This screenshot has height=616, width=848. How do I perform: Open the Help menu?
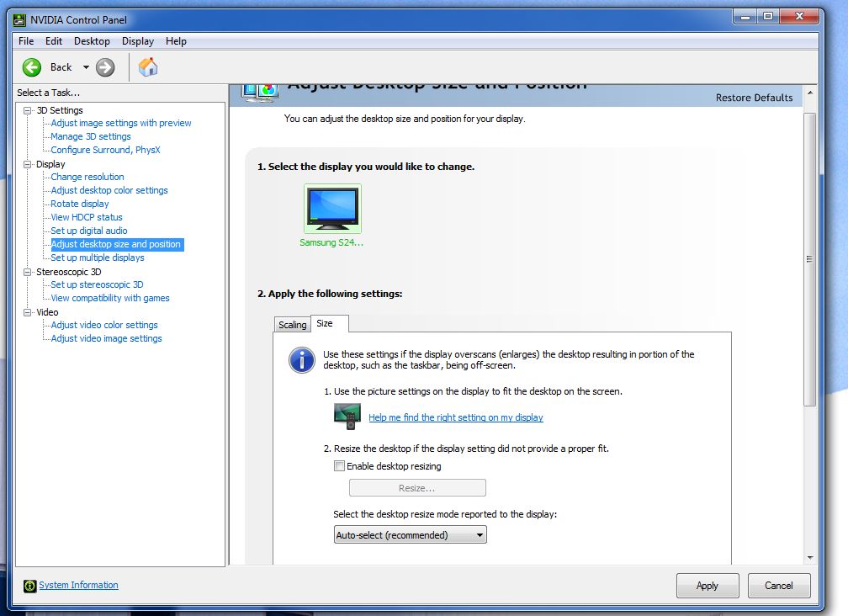(x=176, y=41)
